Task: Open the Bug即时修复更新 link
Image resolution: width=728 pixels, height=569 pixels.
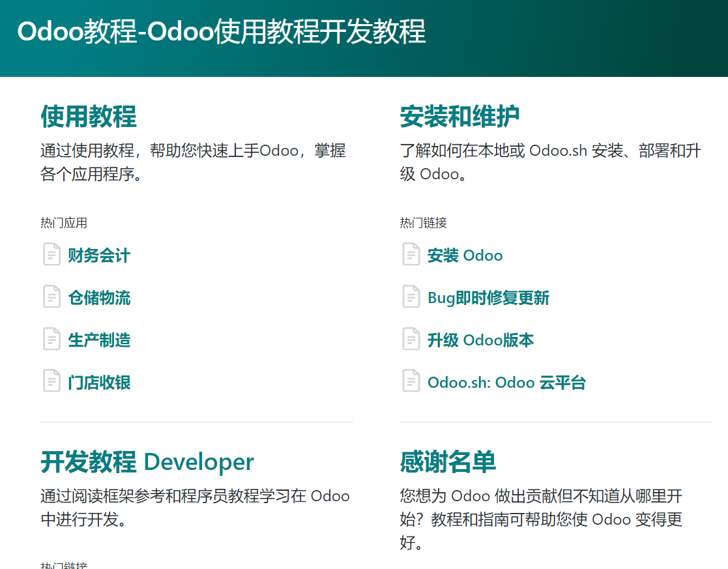Action: click(488, 298)
